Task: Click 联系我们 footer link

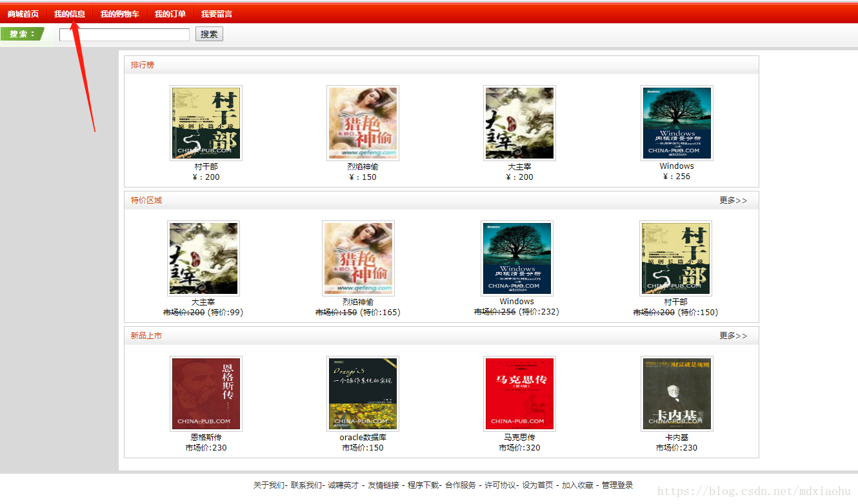Action: (x=306, y=485)
